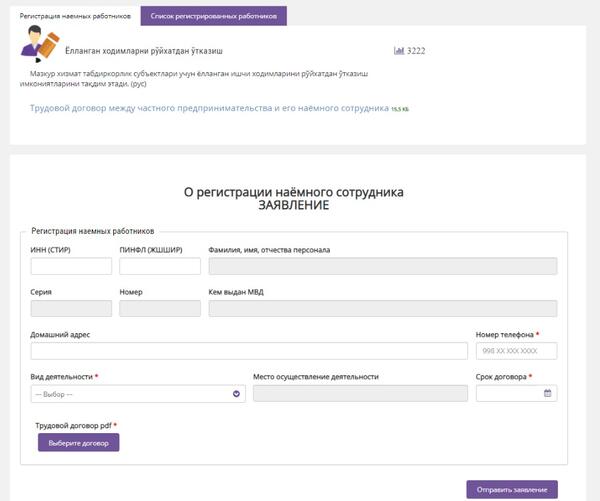Open Список регистрированных работников tab

tap(213, 17)
